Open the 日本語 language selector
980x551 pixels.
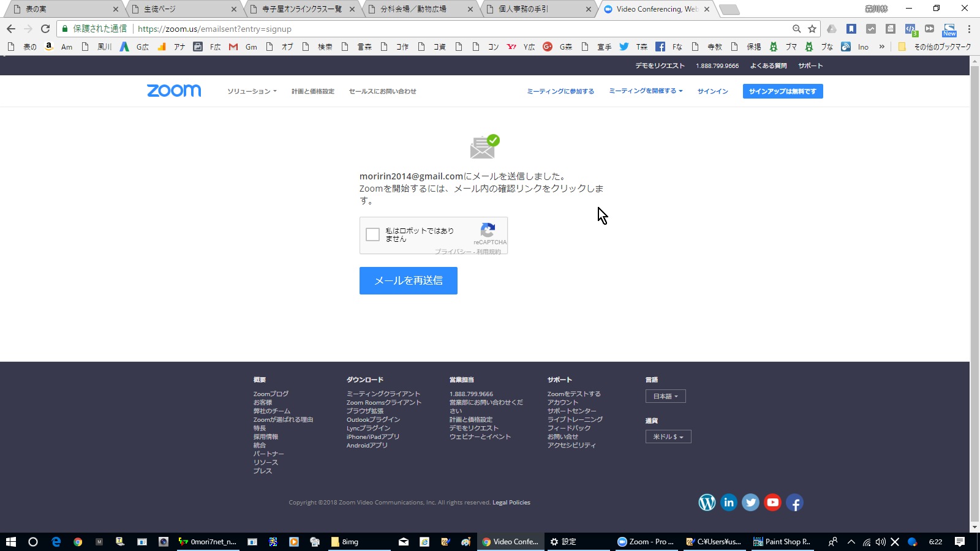(x=665, y=396)
